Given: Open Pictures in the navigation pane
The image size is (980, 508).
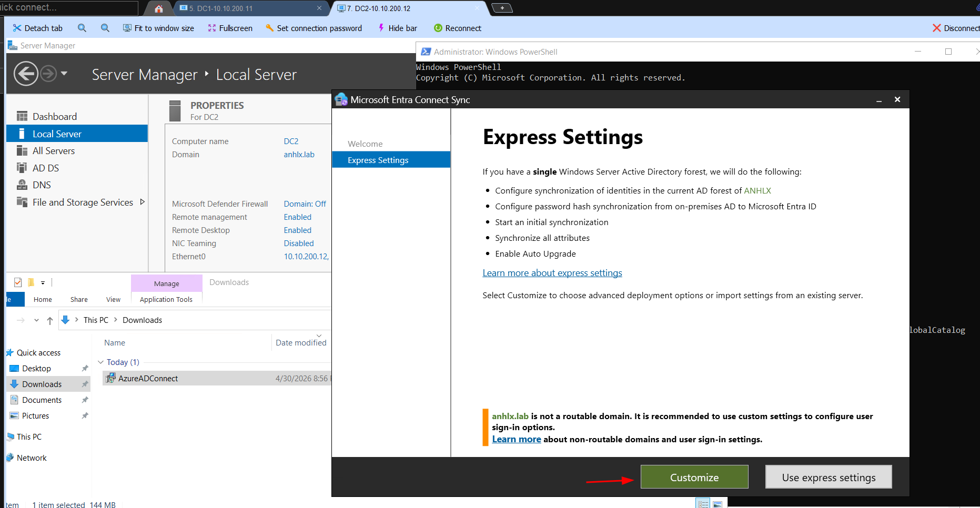Looking at the screenshot, I should tap(35, 416).
